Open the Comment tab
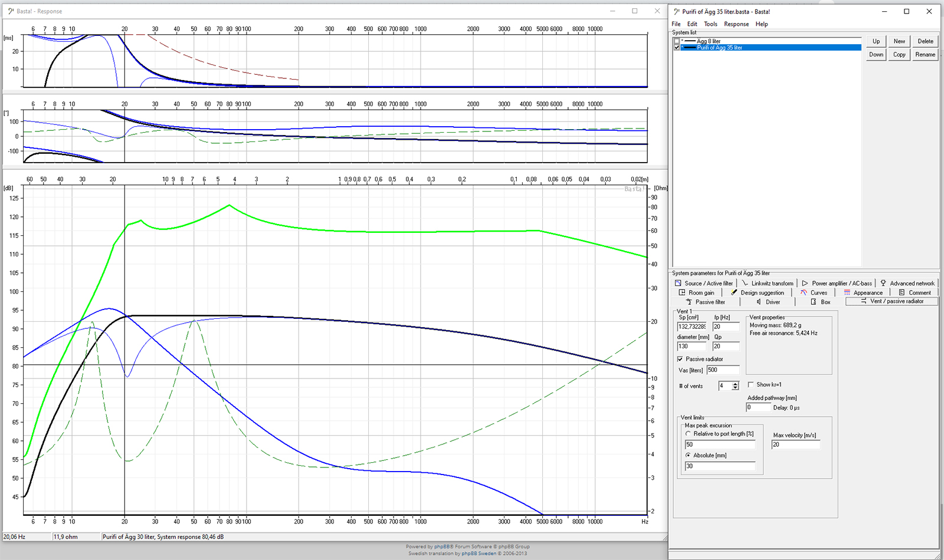 pyautogui.click(x=914, y=293)
